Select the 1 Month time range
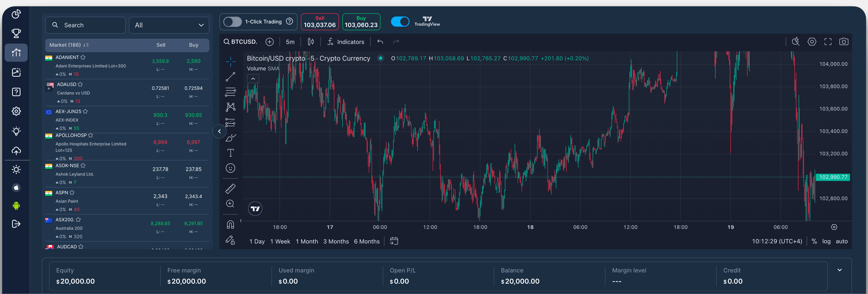The image size is (868, 294). coord(307,241)
